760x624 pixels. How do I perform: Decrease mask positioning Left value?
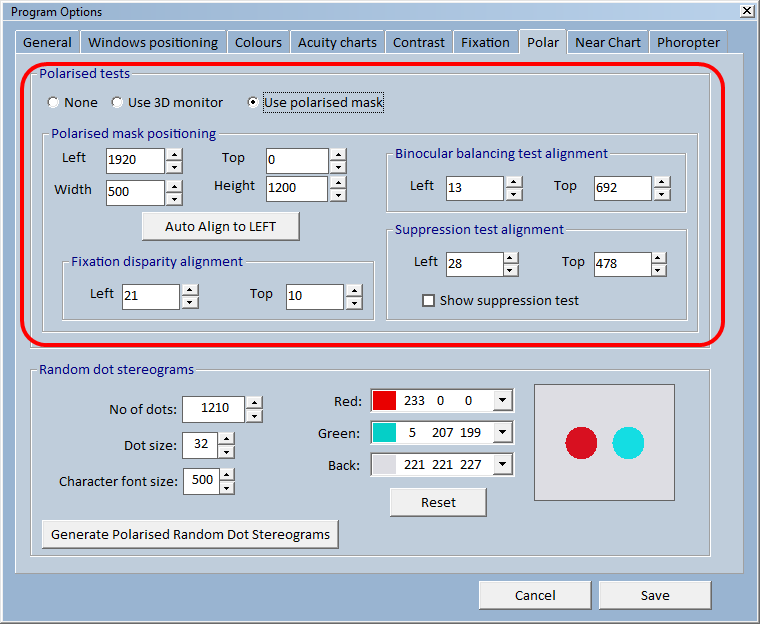pyautogui.click(x=174, y=167)
